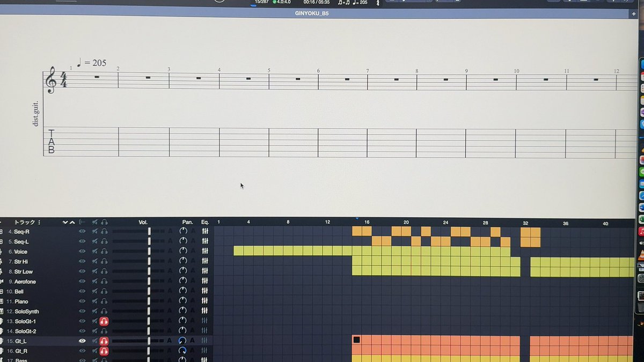Screen dimensions: 644x362
Task: Hide the 4. Seq-R track
Action: (x=82, y=232)
